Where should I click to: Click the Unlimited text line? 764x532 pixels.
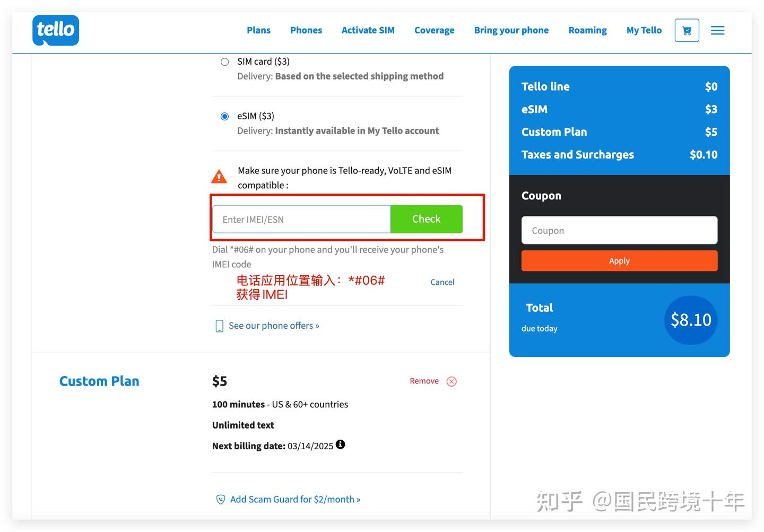point(243,425)
